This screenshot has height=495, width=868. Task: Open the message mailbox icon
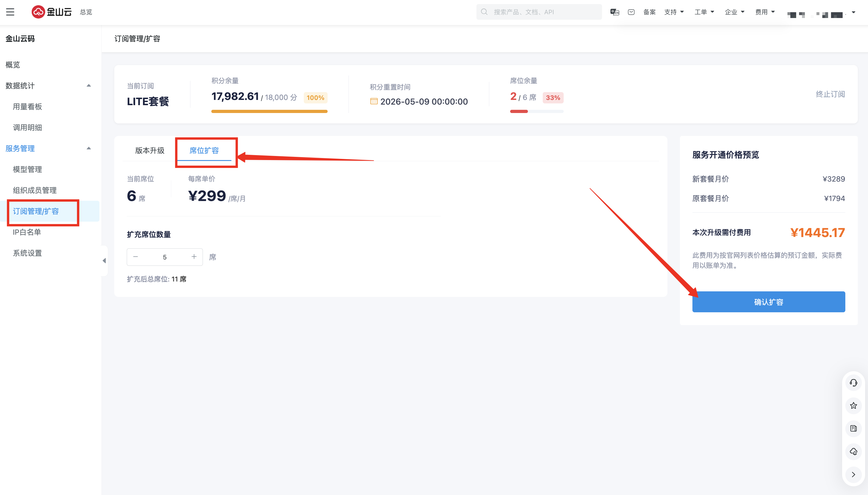(631, 12)
